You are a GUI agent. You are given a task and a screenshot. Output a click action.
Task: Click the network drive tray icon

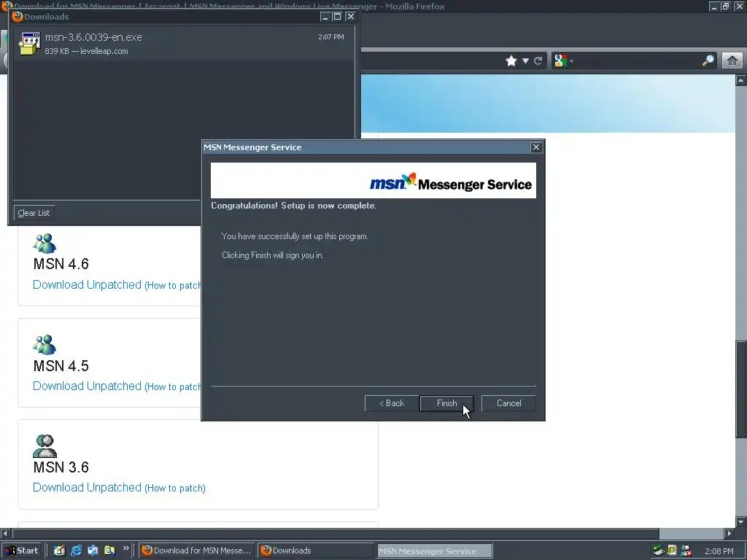click(x=659, y=551)
